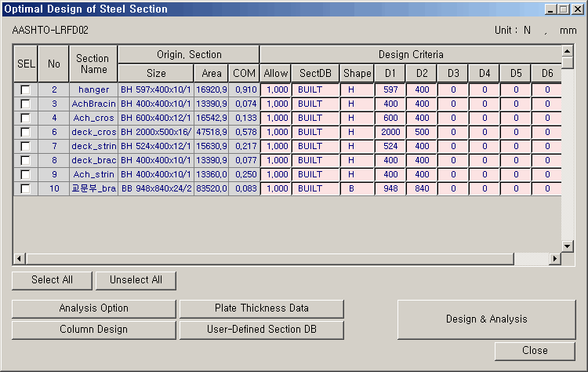Click D1 value '2000' cell

coord(390,132)
